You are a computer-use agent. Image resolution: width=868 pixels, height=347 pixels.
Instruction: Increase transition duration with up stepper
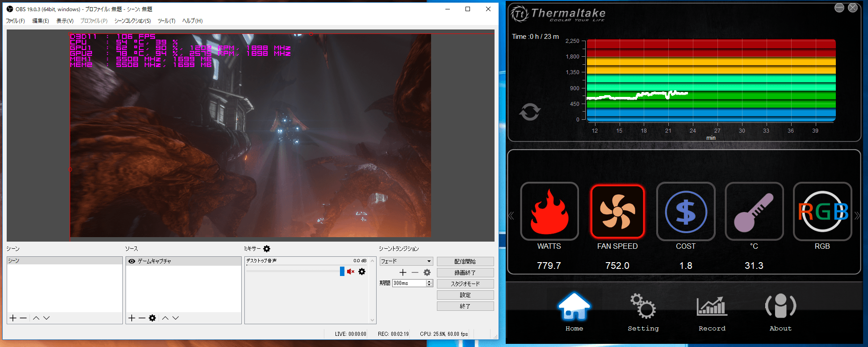(x=429, y=281)
